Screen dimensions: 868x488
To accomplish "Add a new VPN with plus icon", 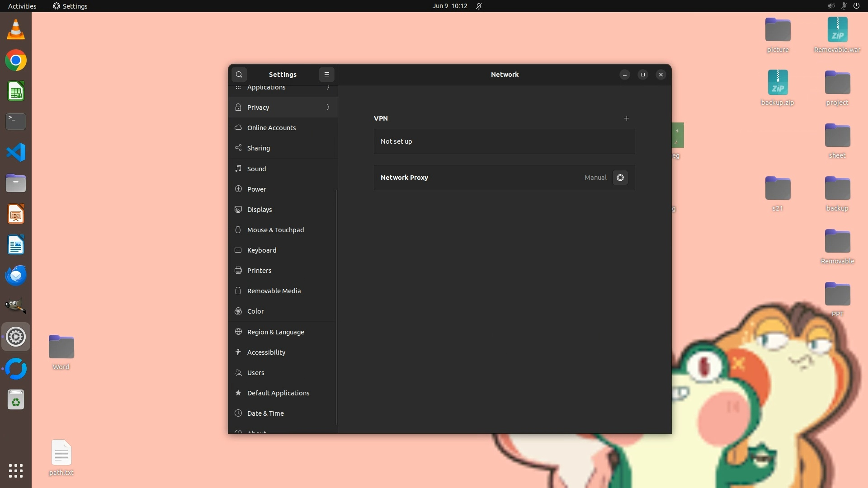I will [x=627, y=118].
